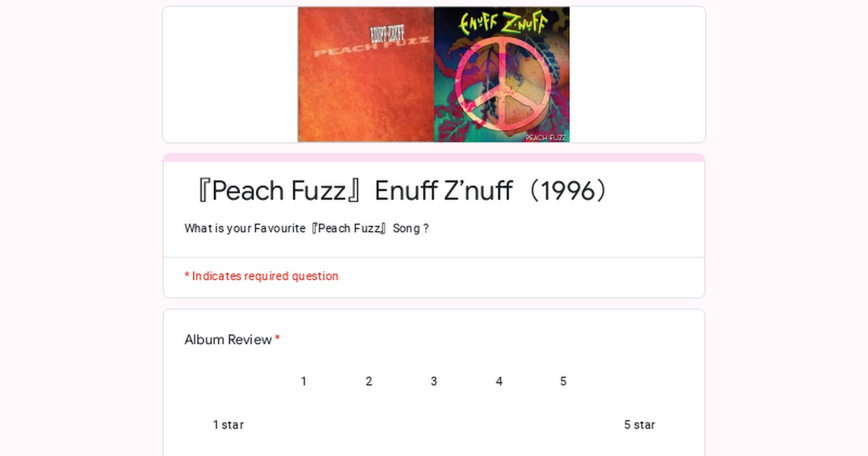Select rating 2 for Album Review
The image size is (868, 456).
point(369,424)
